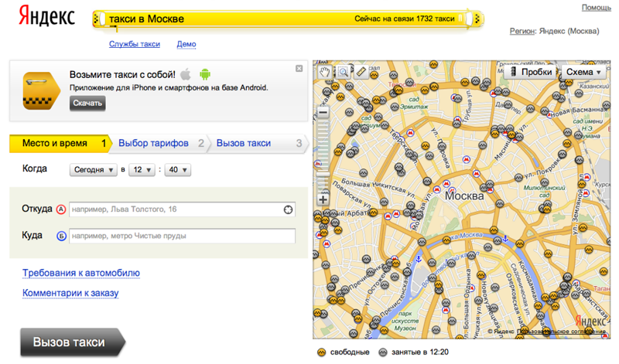Select the hand pan tool on map
619x364 pixels.
click(x=324, y=72)
